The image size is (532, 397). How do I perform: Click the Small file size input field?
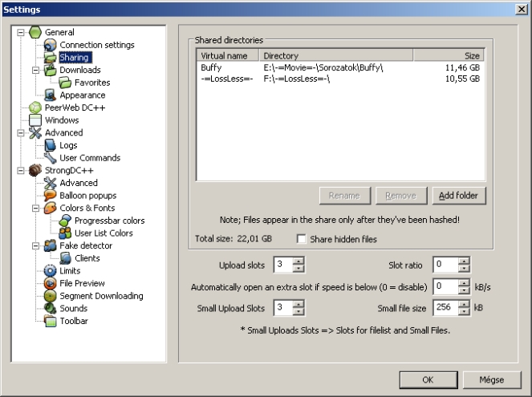point(444,307)
